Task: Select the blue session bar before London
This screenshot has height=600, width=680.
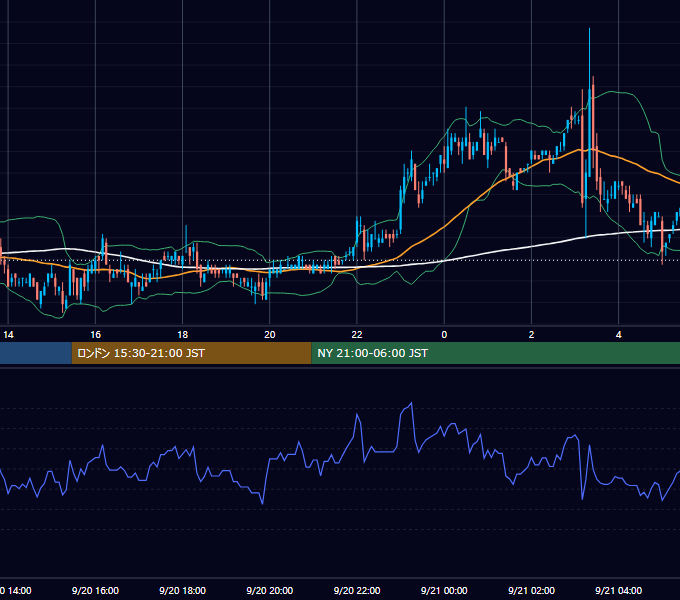Action: click(x=36, y=353)
